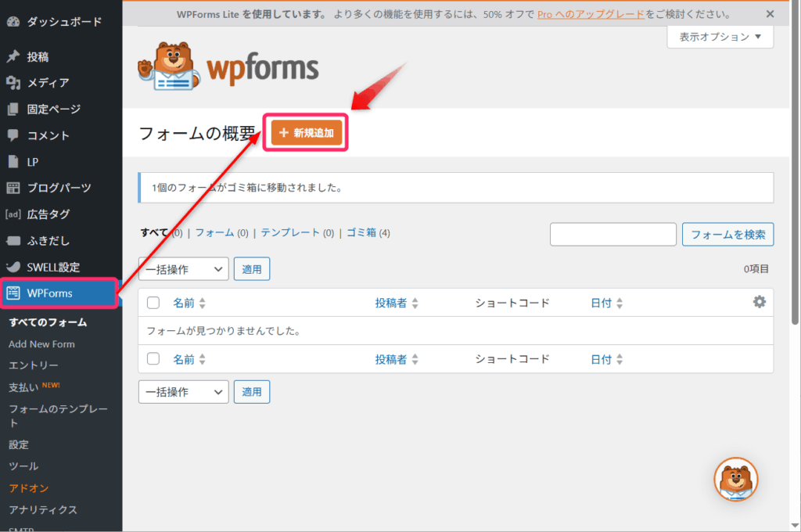Open Comments (コメント) bubble icon
This screenshot has height=532, width=801.
(x=13, y=135)
